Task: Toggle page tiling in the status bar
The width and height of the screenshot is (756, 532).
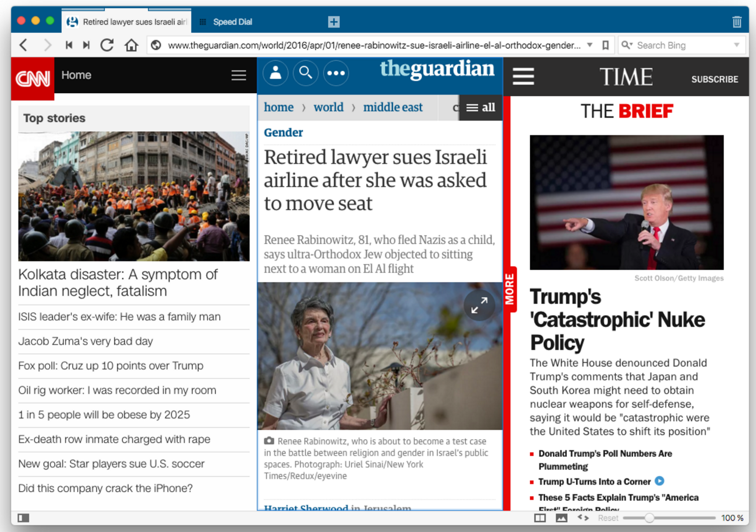Action: (x=540, y=518)
